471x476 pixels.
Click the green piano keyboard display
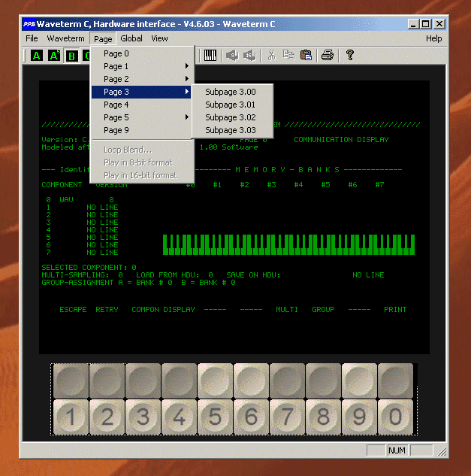tap(288, 244)
